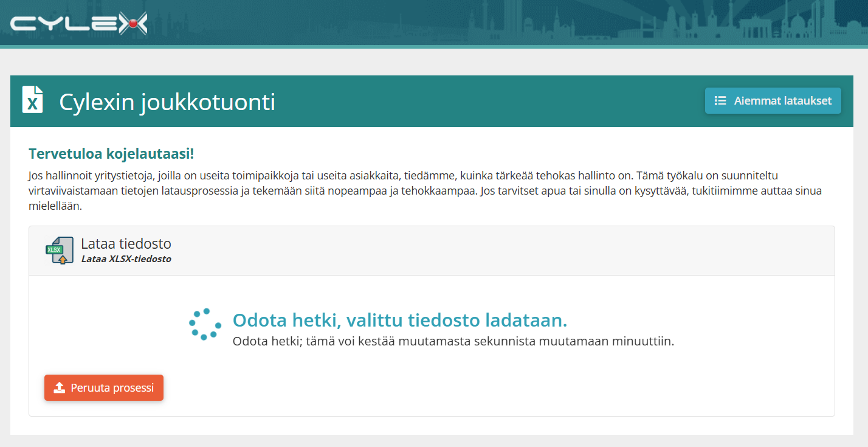Click the upload icon in Peruuta prosessi button
This screenshot has width=868, height=447.
(59, 387)
